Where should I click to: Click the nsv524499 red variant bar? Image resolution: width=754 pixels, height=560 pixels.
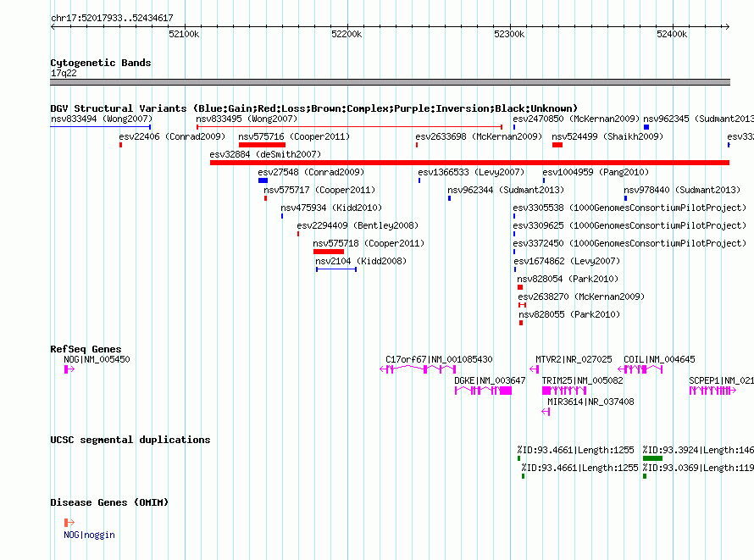[557, 145]
